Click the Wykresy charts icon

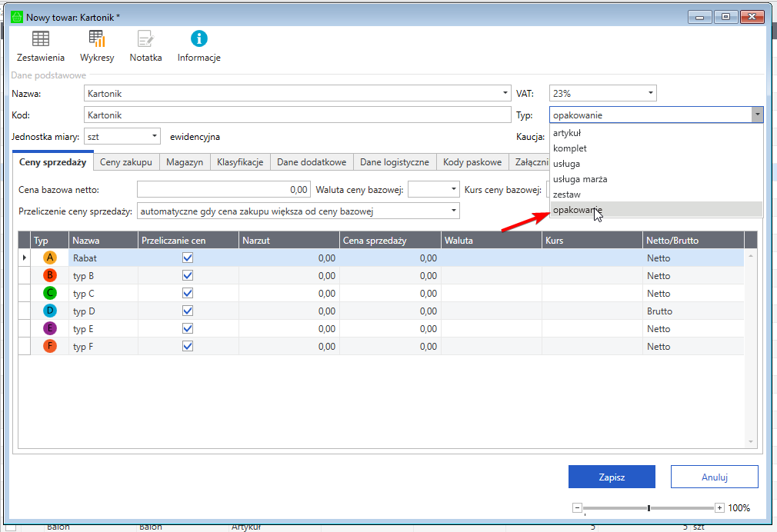pos(97,39)
